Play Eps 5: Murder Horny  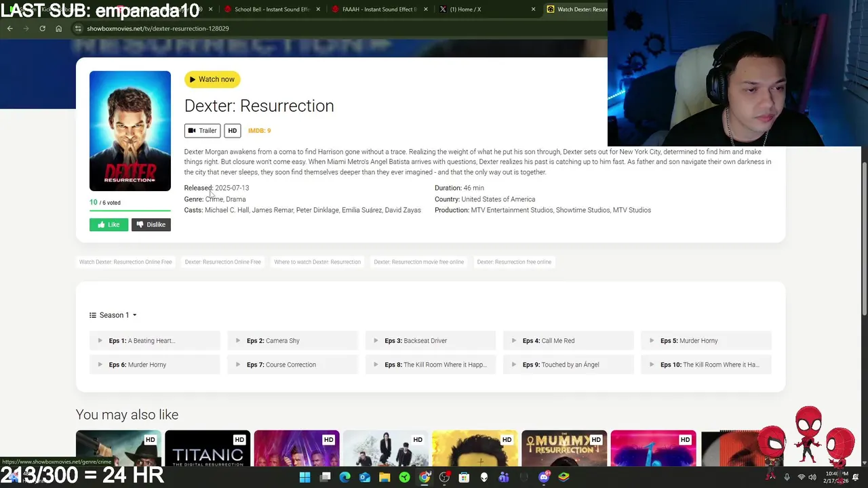[x=707, y=341]
